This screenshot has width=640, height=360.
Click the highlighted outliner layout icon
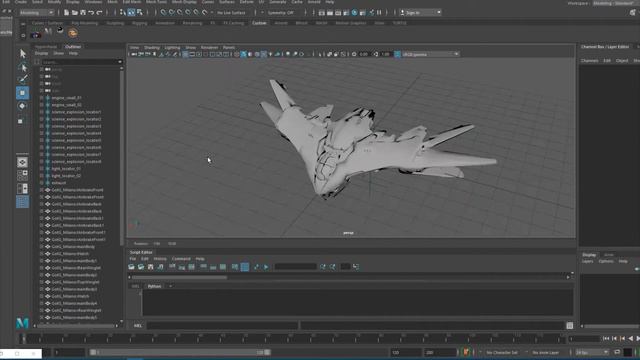tap(22, 202)
